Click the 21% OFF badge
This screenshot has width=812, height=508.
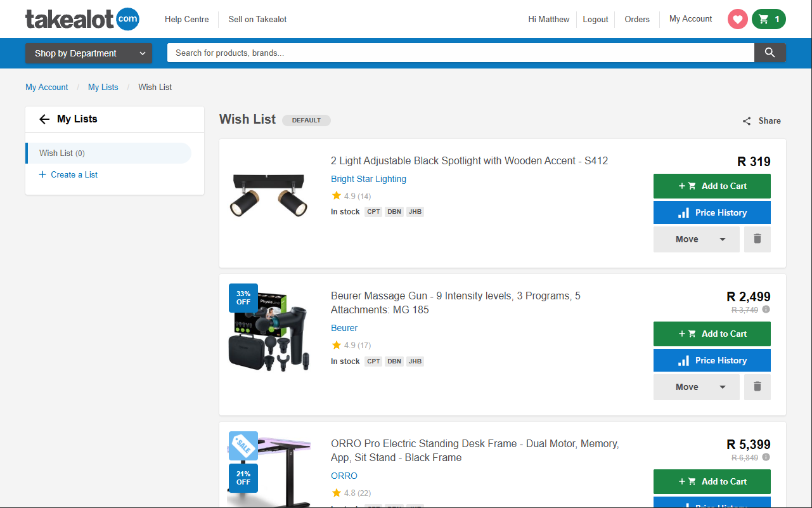[x=243, y=478]
